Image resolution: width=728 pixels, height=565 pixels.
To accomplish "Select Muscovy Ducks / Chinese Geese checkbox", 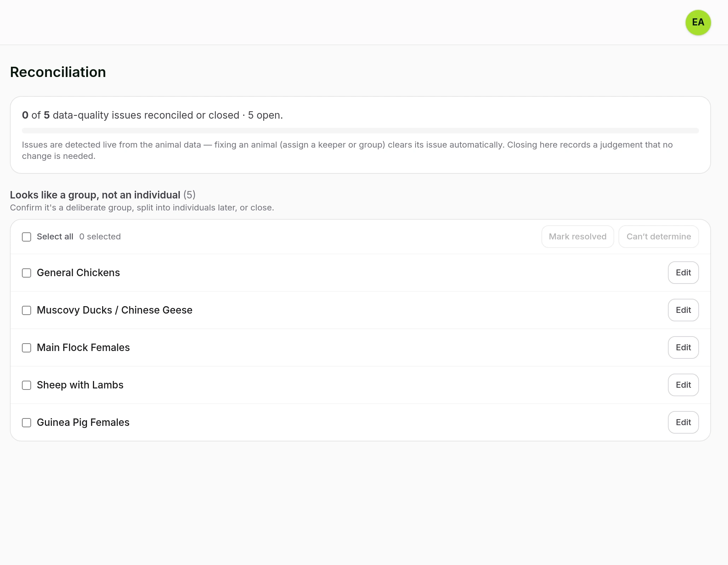I will pyautogui.click(x=27, y=310).
